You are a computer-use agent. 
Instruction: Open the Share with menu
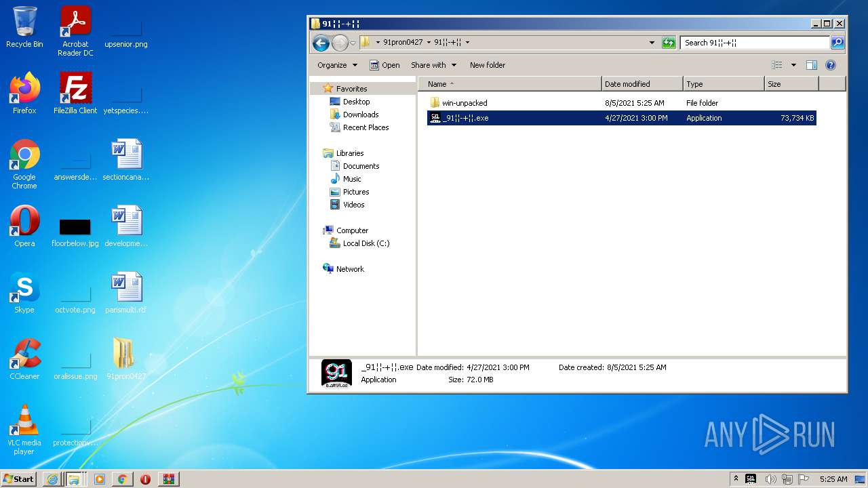click(433, 65)
